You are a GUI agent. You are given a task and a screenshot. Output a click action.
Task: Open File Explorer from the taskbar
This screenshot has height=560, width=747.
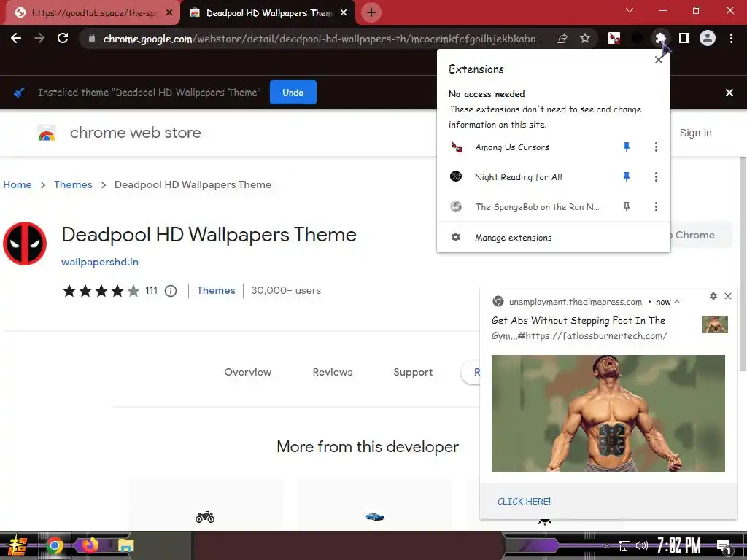pos(125,545)
